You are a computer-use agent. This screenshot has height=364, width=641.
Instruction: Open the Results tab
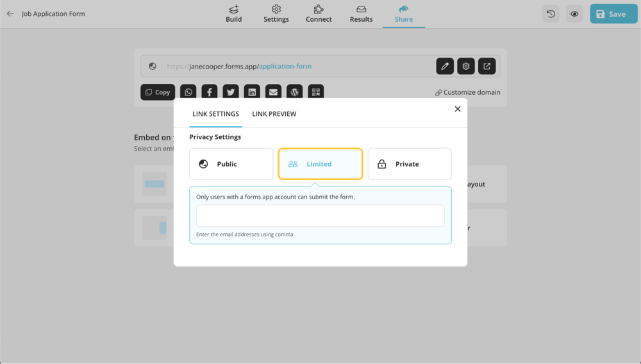click(x=361, y=13)
